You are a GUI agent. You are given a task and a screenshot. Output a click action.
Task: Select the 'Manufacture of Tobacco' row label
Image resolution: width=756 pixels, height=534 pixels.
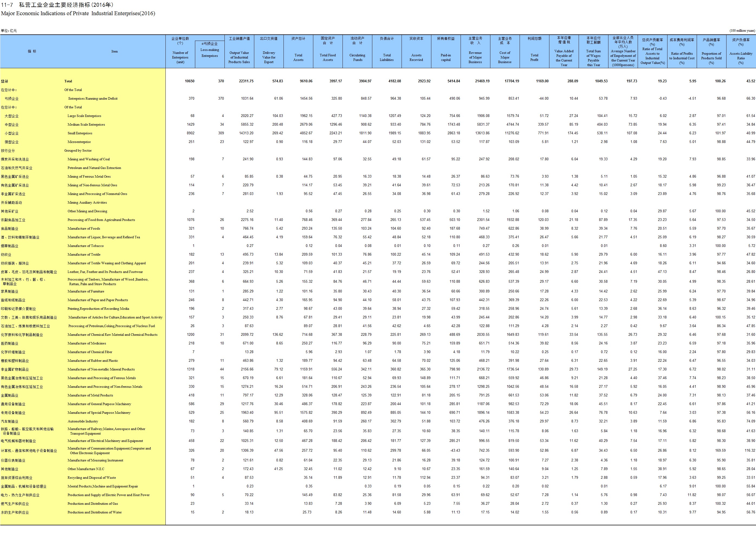[x=86, y=246]
